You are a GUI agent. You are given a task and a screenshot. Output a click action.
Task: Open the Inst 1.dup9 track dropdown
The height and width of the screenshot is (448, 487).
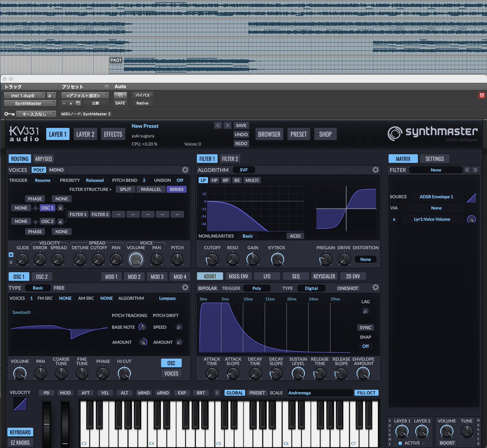[24, 95]
